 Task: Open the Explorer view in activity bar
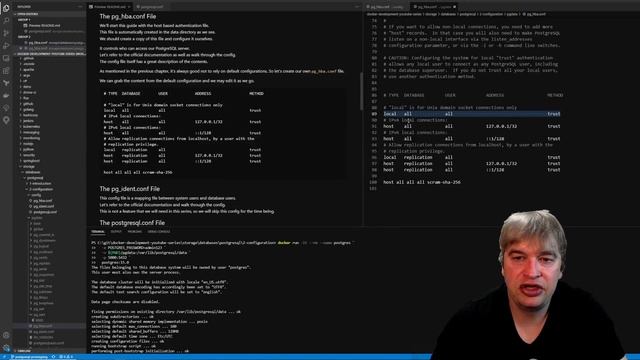(6, 8)
